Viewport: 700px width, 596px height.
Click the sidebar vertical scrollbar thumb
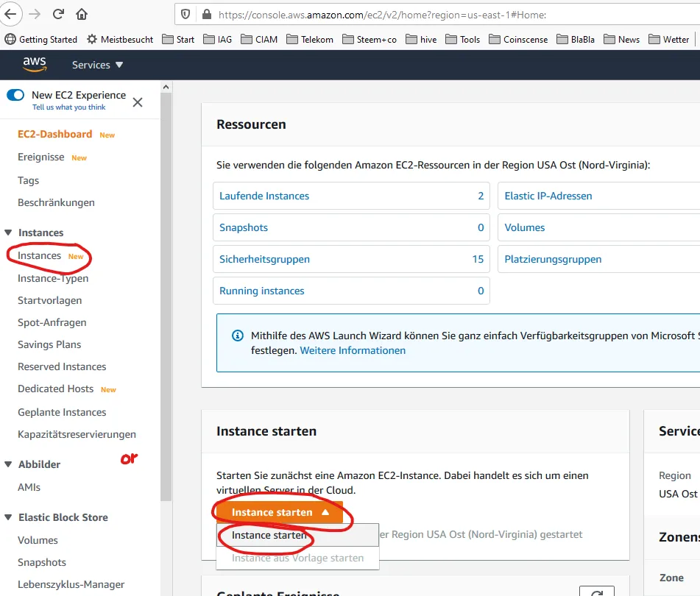pos(166,297)
